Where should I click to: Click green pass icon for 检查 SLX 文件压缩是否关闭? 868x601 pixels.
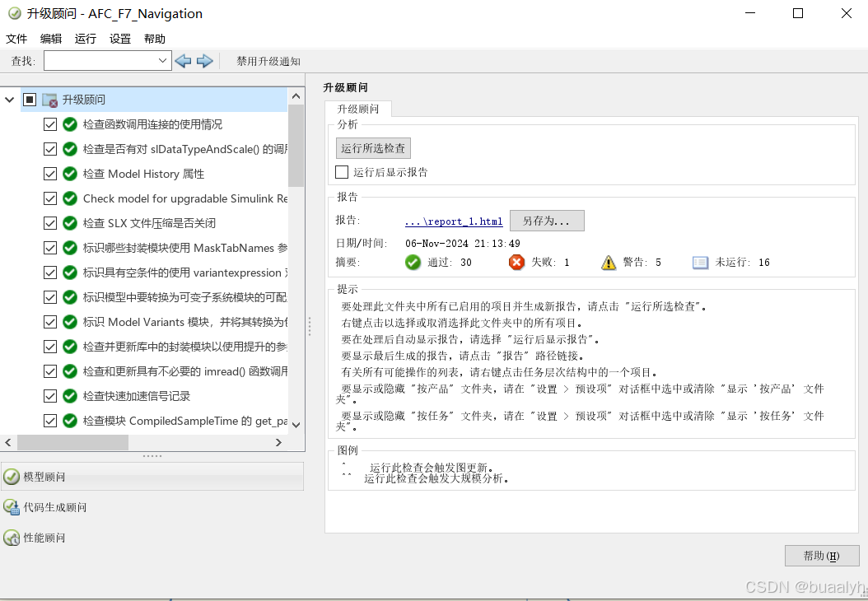click(70, 223)
